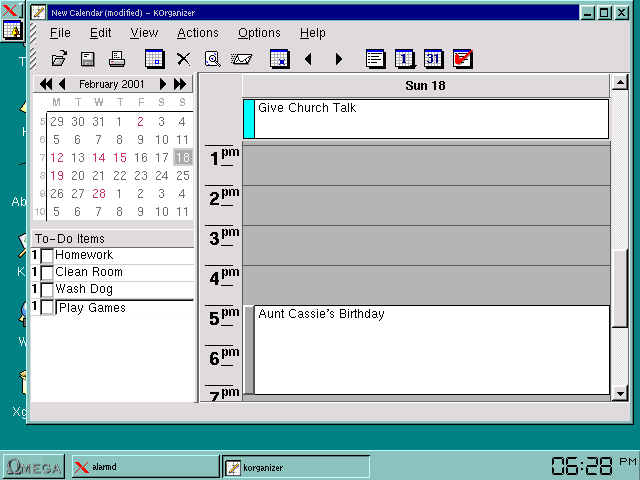The height and width of the screenshot is (480, 640).
Task: Click the 3 pm time slot in the agenda
Action: coord(426,245)
